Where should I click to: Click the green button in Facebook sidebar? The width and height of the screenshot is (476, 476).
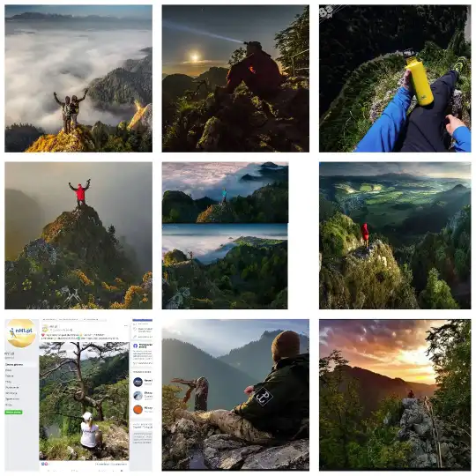[13, 412]
